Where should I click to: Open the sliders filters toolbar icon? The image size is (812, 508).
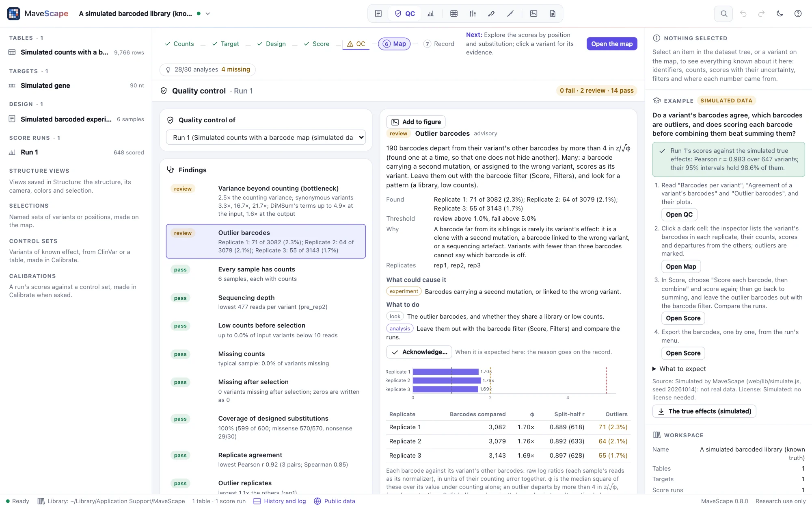(473, 13)
